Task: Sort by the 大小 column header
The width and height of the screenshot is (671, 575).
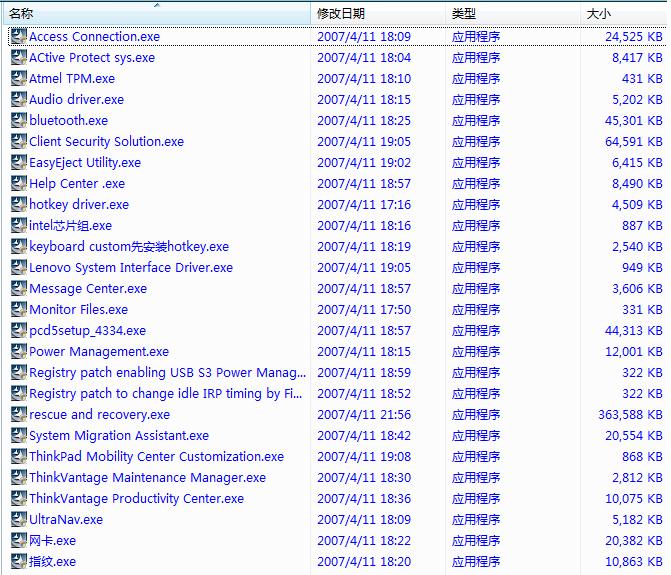Action: coord(624,14)
